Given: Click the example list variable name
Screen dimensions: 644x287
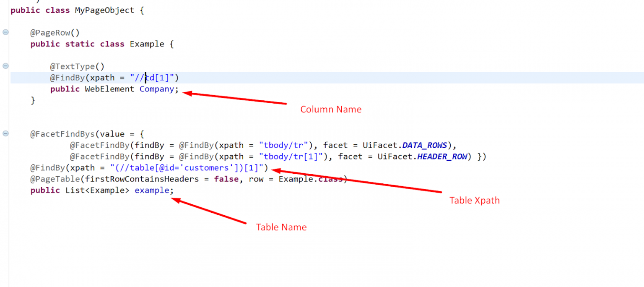Looking at the screenshot, I should 152,190.
